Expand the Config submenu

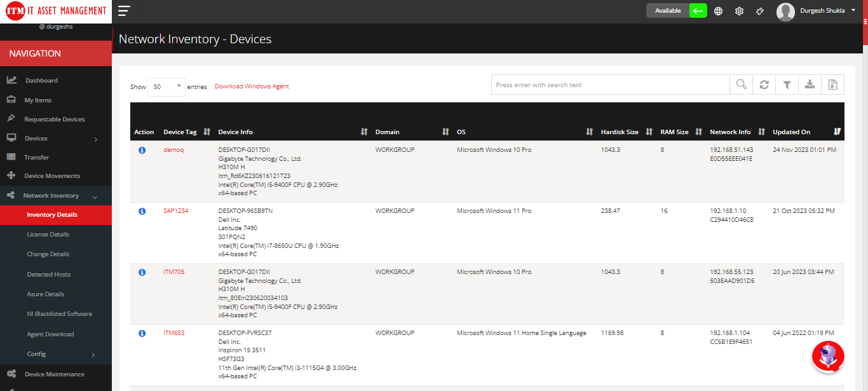point(56,354)
